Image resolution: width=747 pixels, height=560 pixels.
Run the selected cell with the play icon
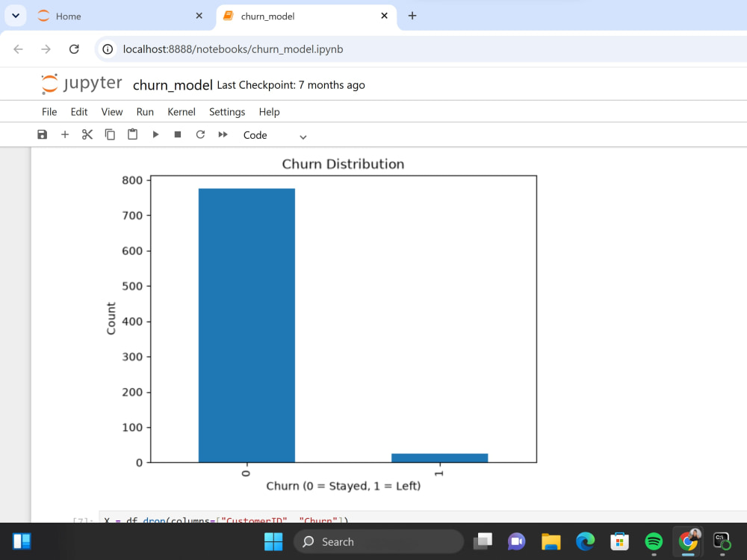coord(155,134)
